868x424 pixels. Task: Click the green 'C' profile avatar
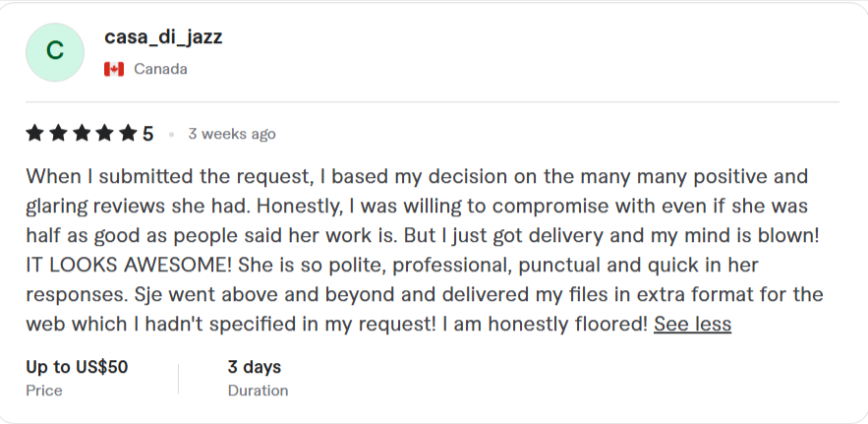56,52
